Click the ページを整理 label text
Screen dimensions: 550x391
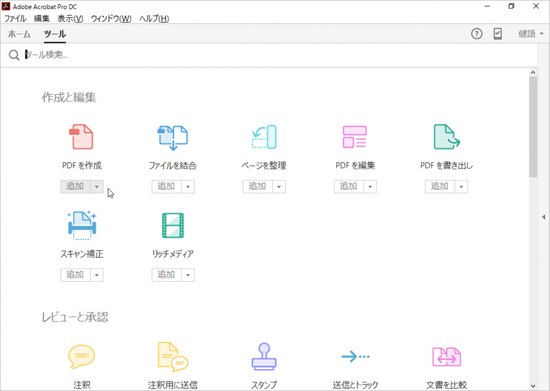pyautogui.click(x=264, y=166)
